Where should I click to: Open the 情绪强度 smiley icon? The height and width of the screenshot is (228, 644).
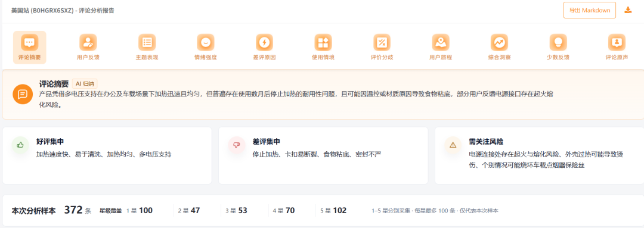206,42
